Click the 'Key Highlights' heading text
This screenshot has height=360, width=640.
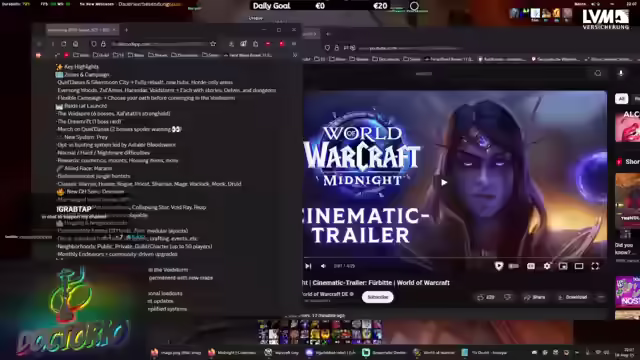[81, 67]
